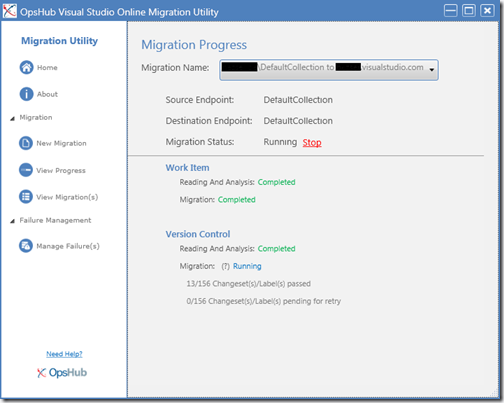The image size is (504, 403).
Task: Minimize the Migration Utility window
Action: [451, 11]
